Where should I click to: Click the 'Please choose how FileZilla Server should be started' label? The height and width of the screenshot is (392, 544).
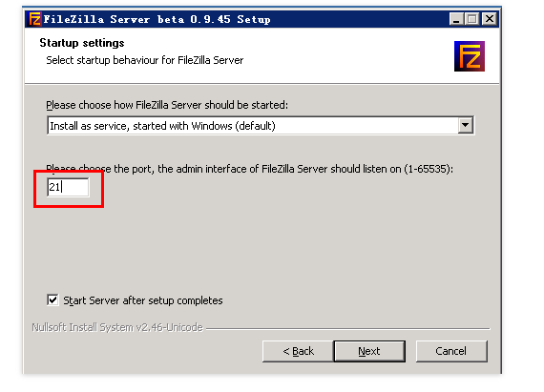pos(167,105)
